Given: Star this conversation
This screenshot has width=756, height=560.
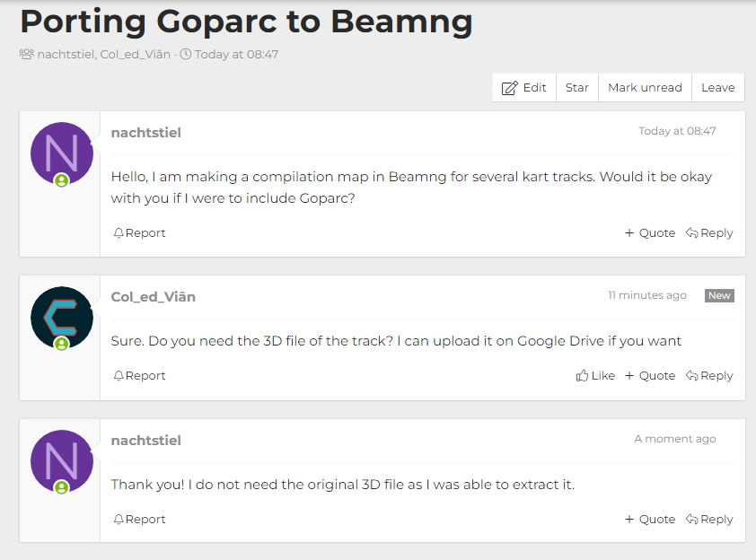Looking at the screenshot, I should point(577,87).
